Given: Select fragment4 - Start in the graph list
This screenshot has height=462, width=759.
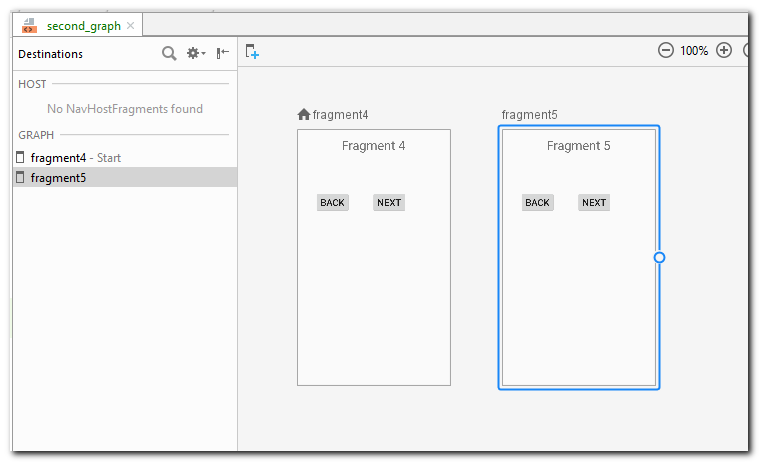Looking at the screenshot, I should tap(76, 157).
